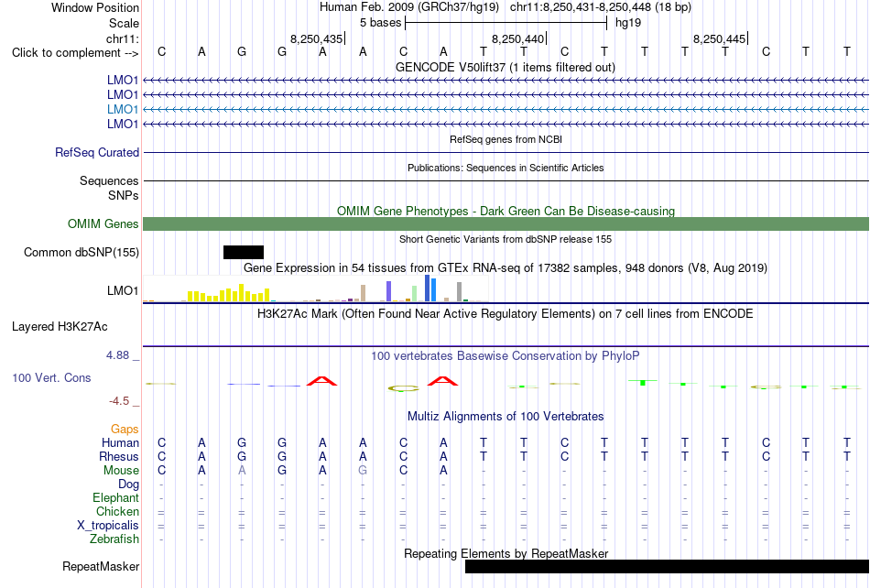Select the Rhesus species label
Screen dimensions: 870x588
coord(119,456)
